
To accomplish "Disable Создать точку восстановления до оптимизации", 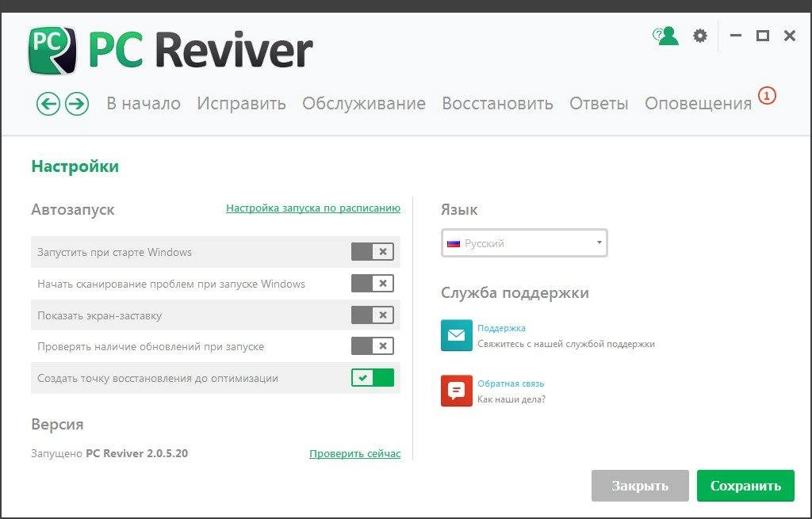I will [373, 378].
